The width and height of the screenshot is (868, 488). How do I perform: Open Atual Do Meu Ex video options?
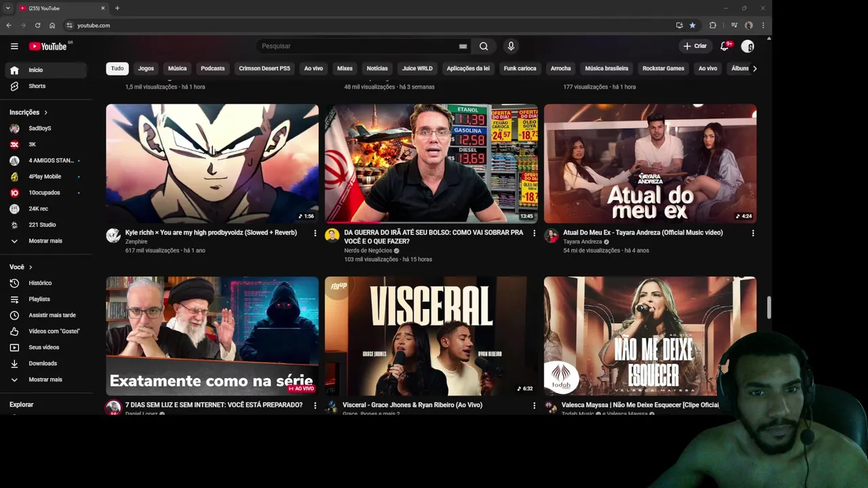[x=753, y=233]
